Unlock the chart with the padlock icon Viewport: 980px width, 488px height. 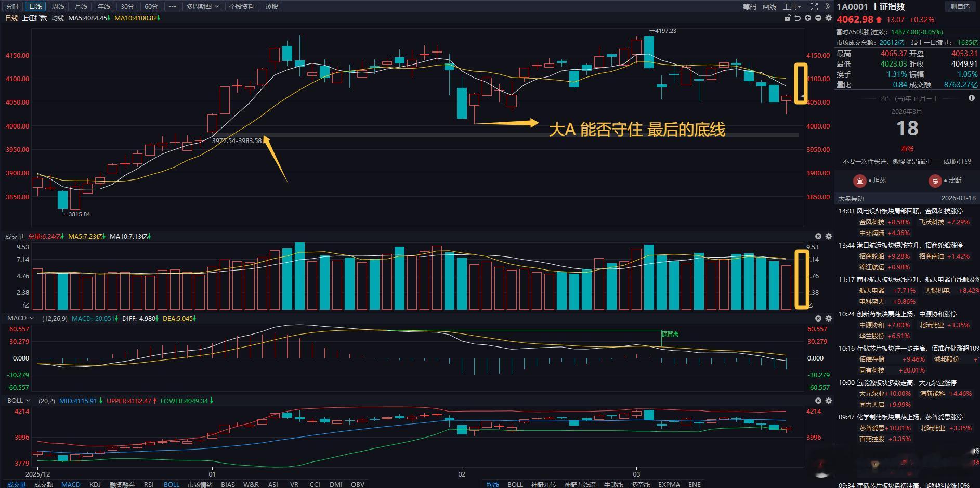pos(787,18)
